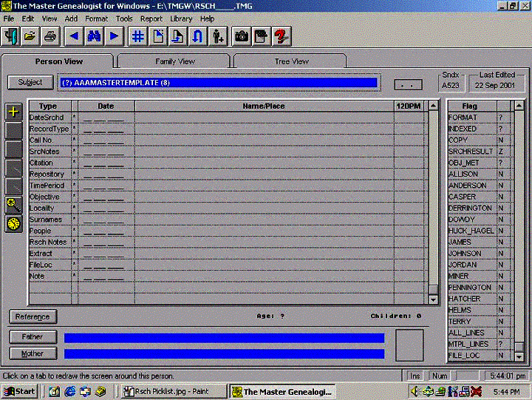Open the Library menu
Image resolution: width=532 pixels, height=400 pixels.
pyautogui.click(x=181, y=18)
